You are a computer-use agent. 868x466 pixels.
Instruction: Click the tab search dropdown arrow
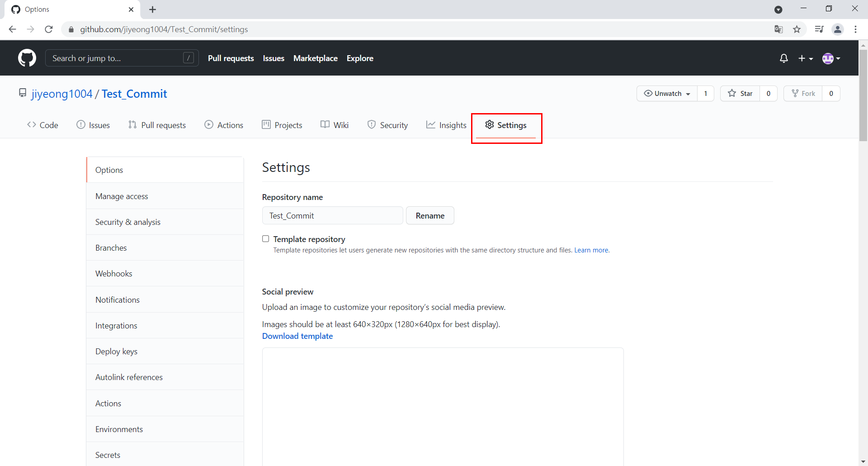point(778,10)
